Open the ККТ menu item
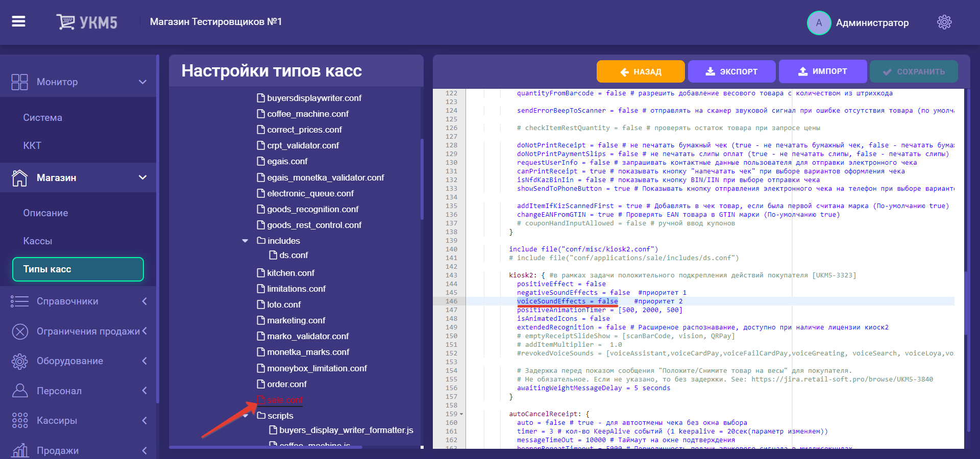This screenshot has height=459, width=980. pyautogui.click(x=32, y=145)
